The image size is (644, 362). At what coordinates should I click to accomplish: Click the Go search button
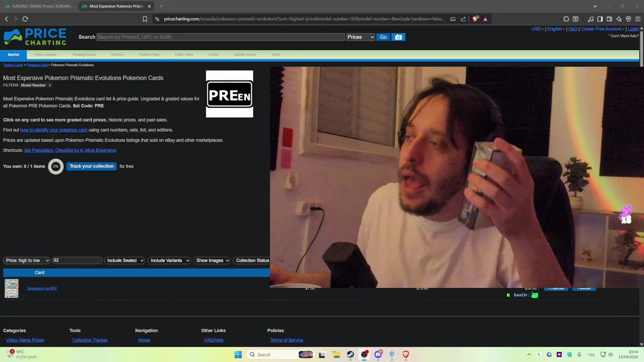383,37
